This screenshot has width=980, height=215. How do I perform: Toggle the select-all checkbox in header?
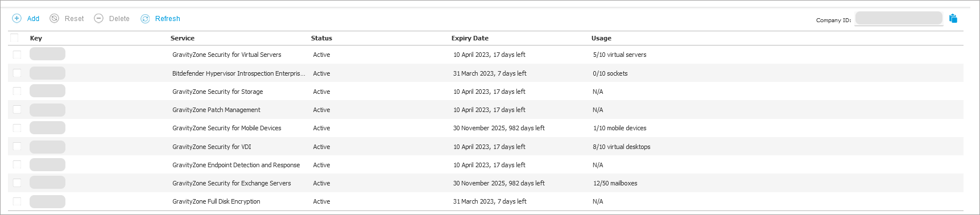coord(15,38)
